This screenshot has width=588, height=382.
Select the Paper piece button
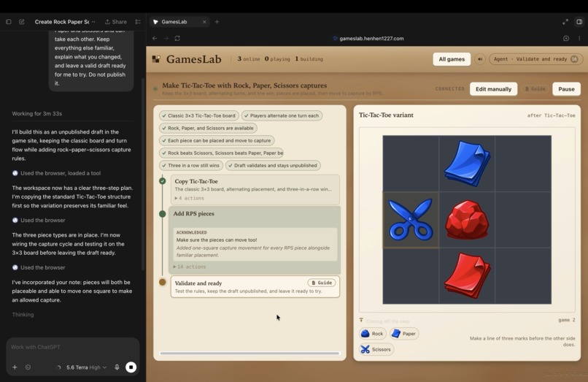(404, 334)
